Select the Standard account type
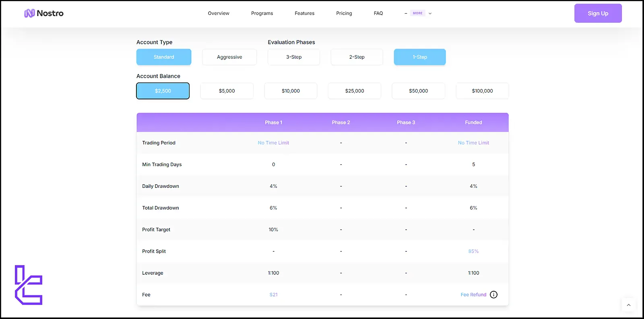This screenshot has height=319, width=644. click(x=164, y=57)
